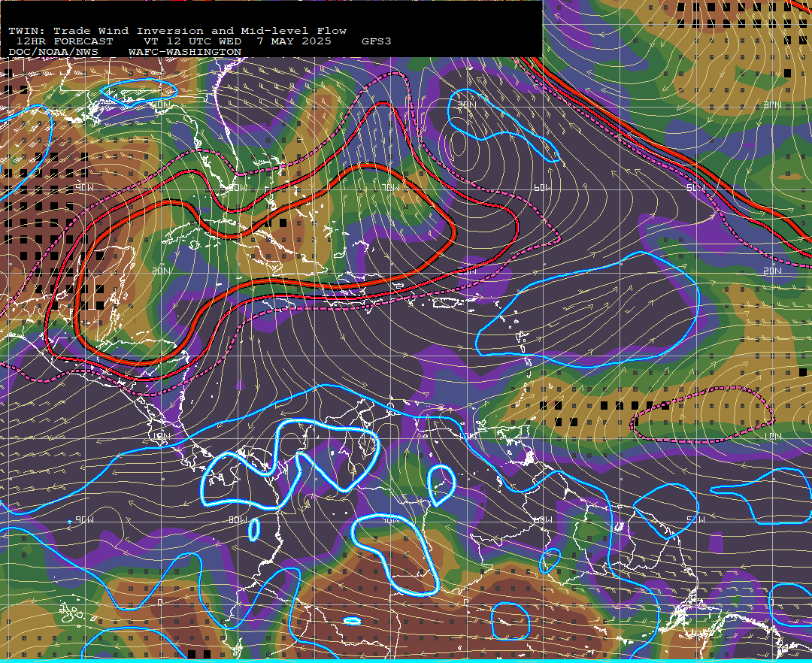Select the "12HR FORECAST" header text
812x663 pixels.
65,41
